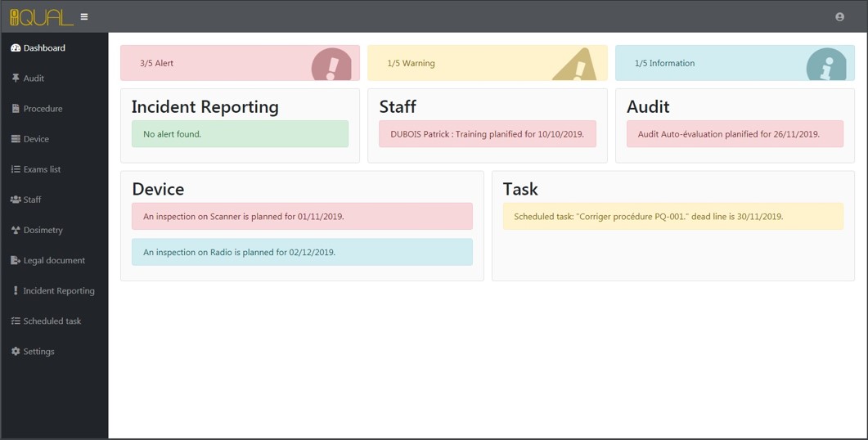Go to Incident Reporting label in sidebar
The height and width of the screenshot is (440, 868).
(x=59, y=291)
